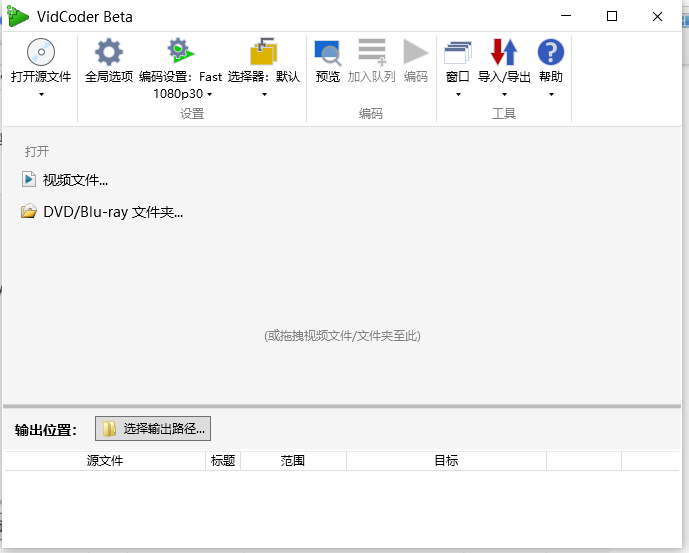
Task: Sort by 范围 column header
Action: click(293, 461)
